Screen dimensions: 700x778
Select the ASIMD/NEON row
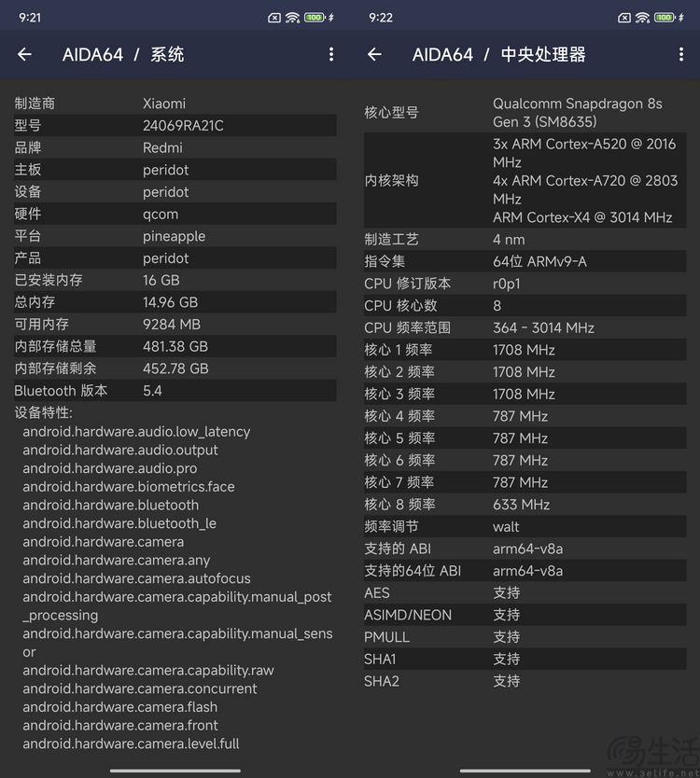(525, 615)
